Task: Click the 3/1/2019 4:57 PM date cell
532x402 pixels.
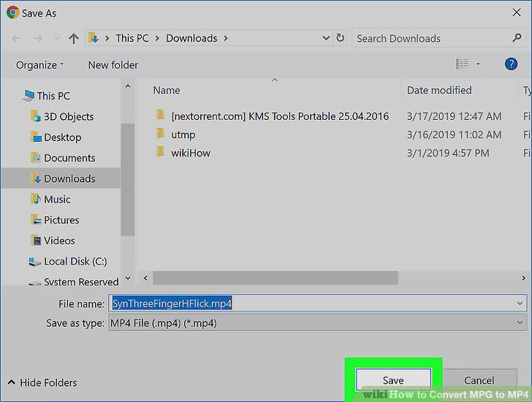Action: 448,153
